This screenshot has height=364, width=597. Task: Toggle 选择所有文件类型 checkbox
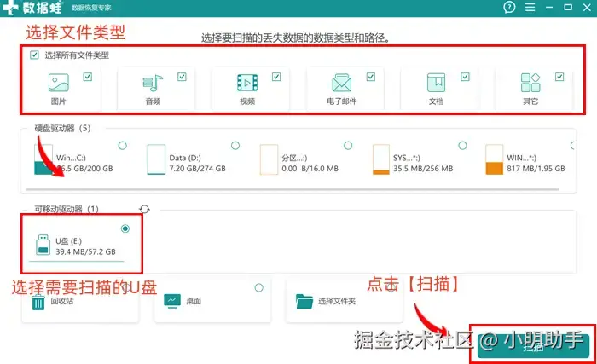(34, 55)
